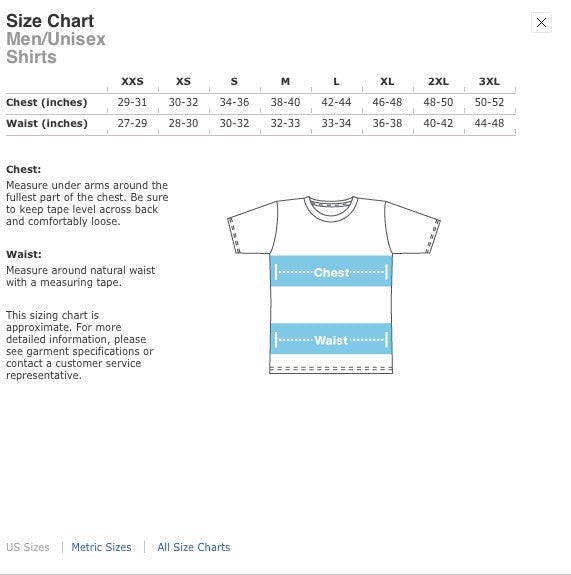Click the Waist (inches) row label
Screen dimensions: 571x575
[x=47, y=124]
